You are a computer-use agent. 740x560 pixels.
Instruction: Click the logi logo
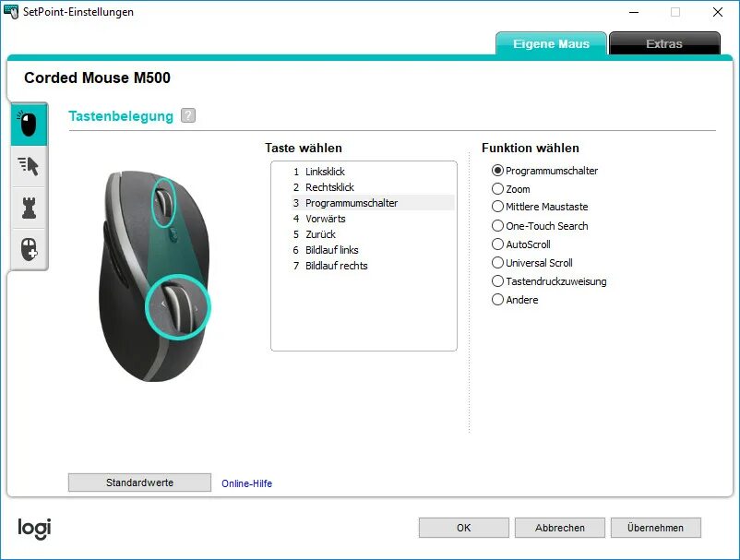coord(34,529)
